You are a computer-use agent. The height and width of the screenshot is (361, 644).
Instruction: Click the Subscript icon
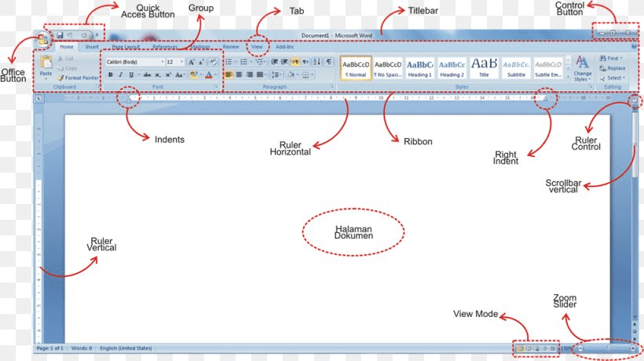tap(158, 75)
